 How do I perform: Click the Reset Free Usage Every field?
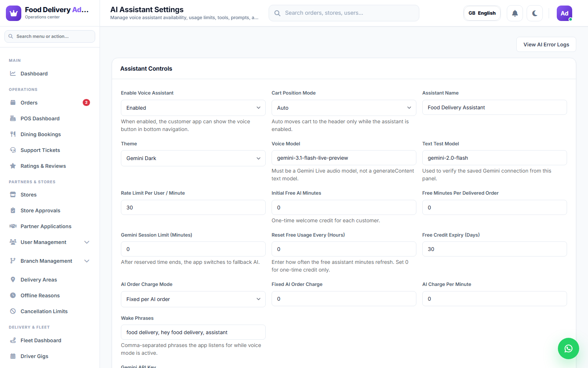[344, 249]
